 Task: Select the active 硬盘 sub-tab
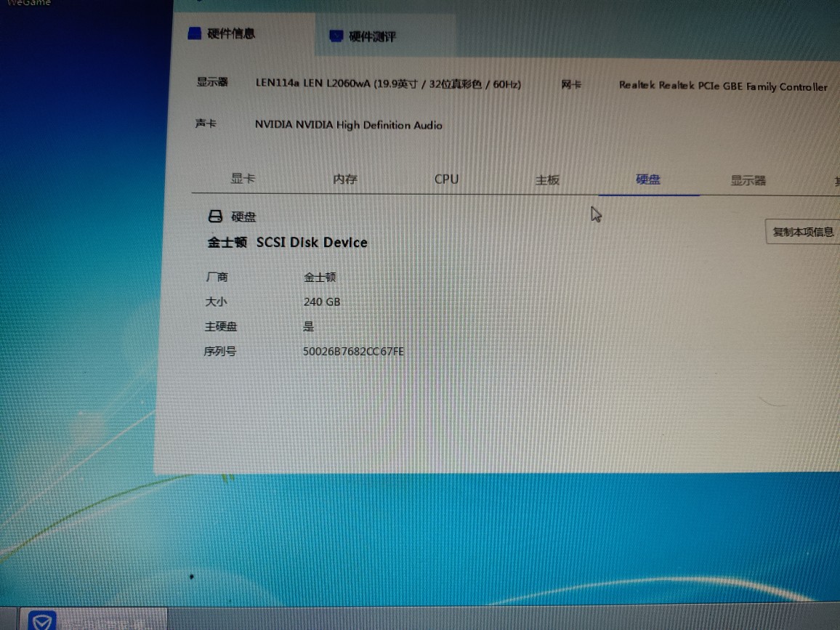pyautogui.click(x=648, y=179)
